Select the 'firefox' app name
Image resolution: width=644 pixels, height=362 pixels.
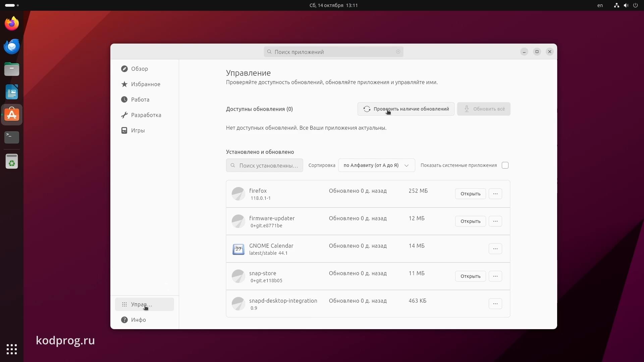258,191
